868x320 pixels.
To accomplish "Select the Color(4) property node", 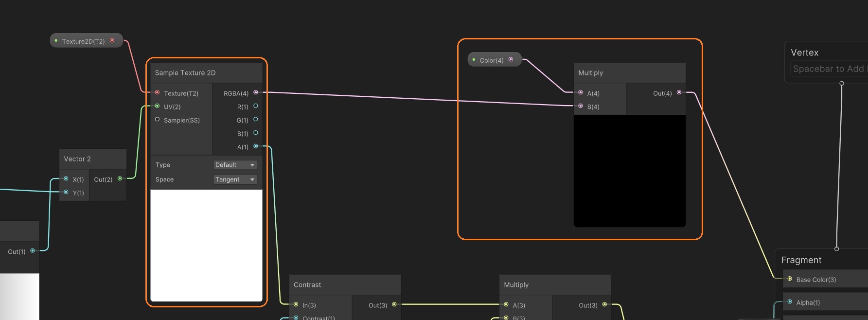I will pyautogui.click(x=492, y=60).
